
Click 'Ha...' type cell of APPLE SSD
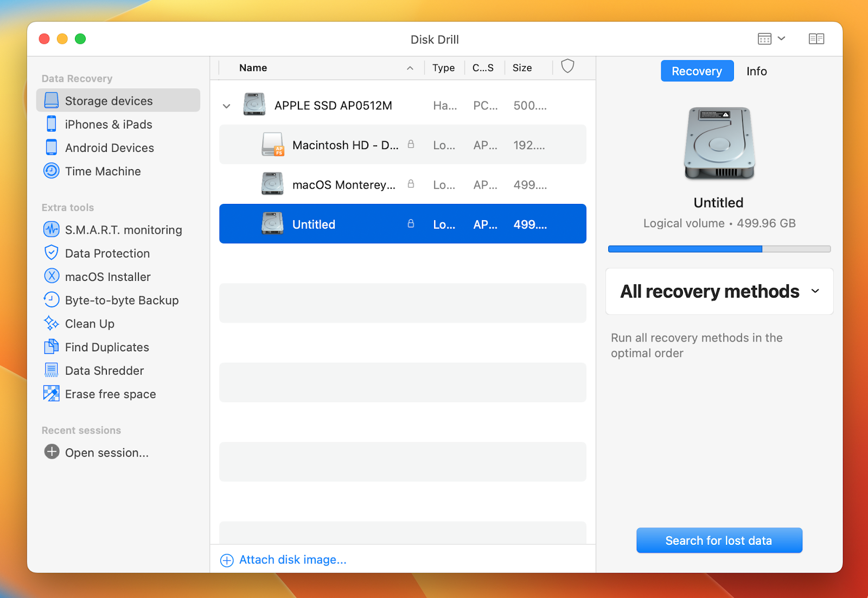445,106
